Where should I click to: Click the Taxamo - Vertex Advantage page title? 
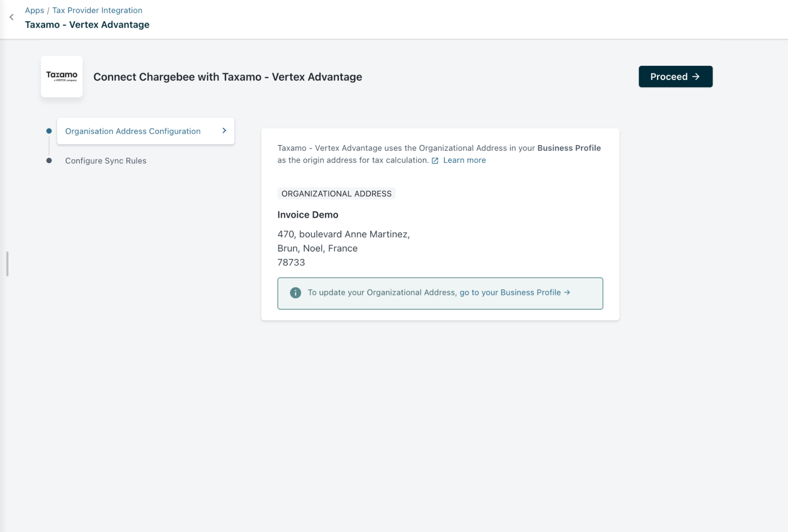(x=87, y=25)
